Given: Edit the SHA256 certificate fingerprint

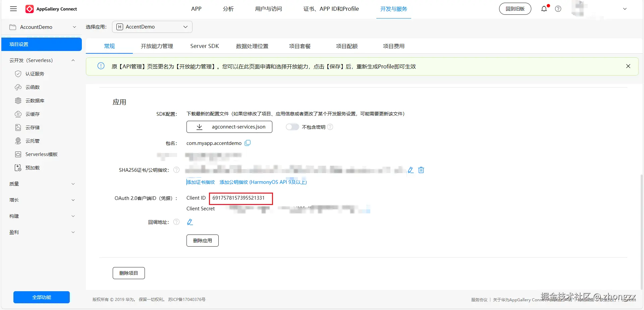Looking at the screenshot, I should pos(411,170).
